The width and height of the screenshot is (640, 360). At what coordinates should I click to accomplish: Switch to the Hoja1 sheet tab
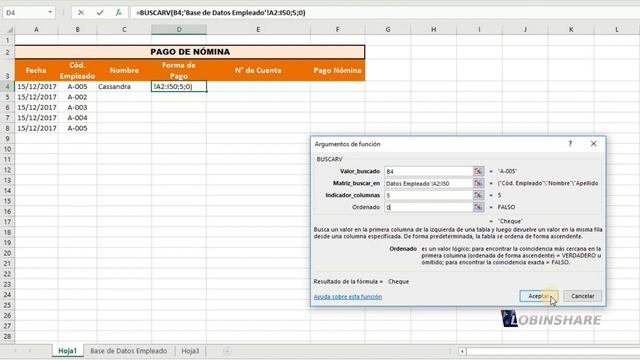pos(67,351)
